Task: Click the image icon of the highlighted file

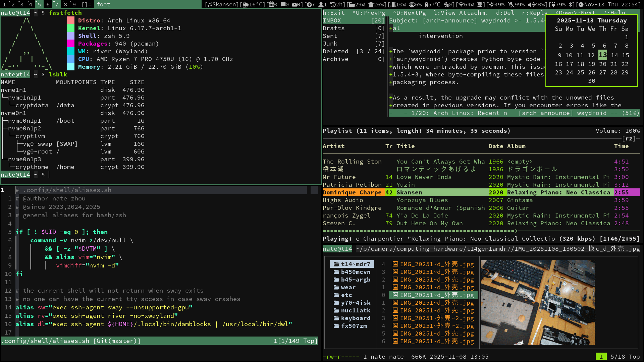Action: click(x=395, y=295)
